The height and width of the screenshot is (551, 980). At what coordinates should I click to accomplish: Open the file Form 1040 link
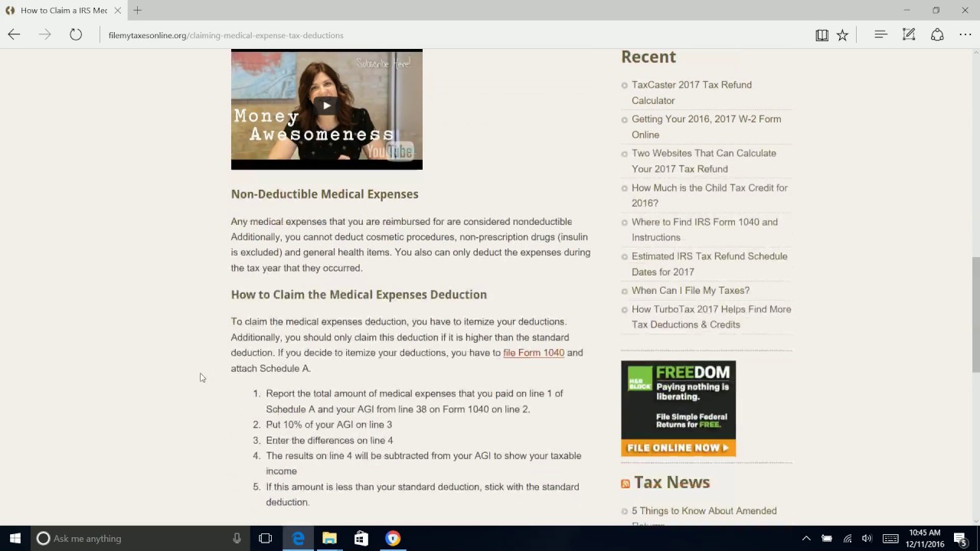534,353
